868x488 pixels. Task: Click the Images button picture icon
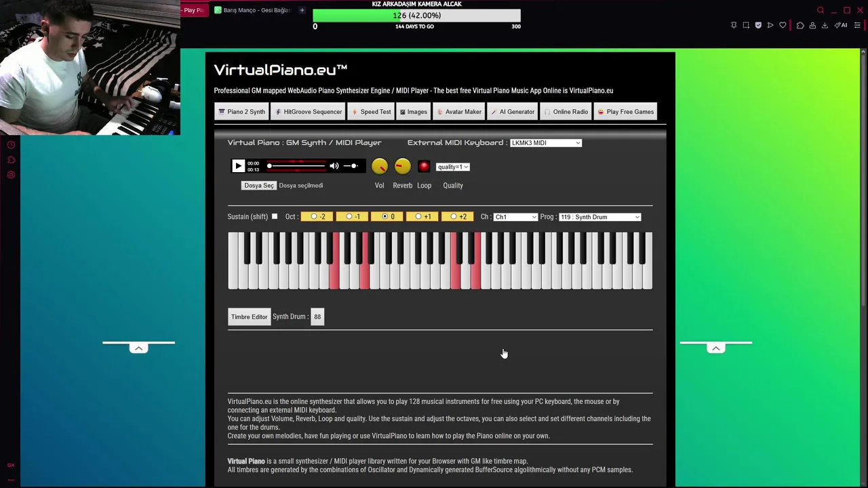[x=403, y=112]
